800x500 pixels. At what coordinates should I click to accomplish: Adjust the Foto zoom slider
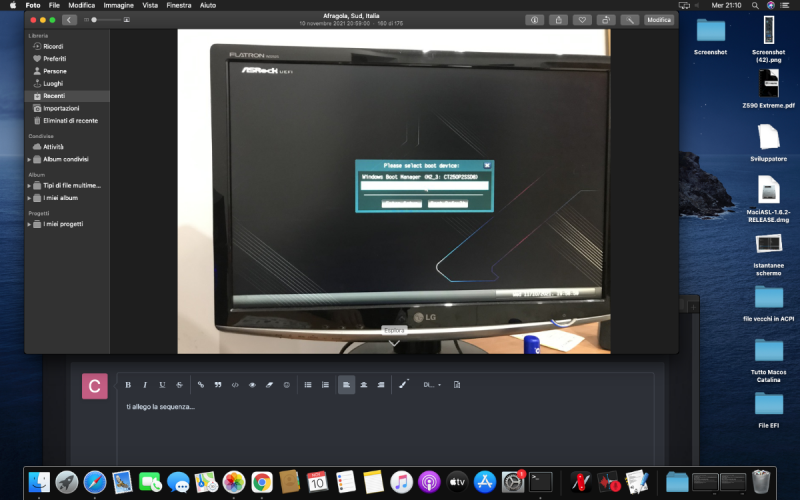(106, 20)
